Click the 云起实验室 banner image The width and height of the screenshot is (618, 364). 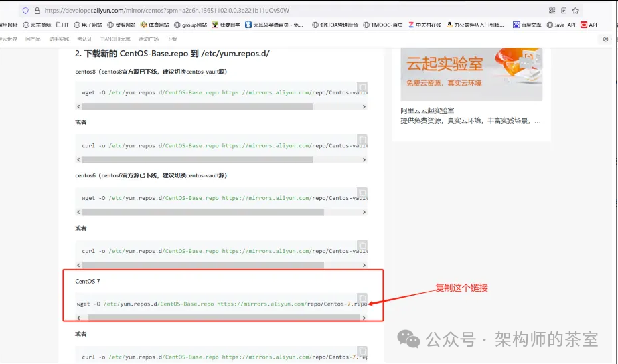pyautogui.click(x=471, y=74)
